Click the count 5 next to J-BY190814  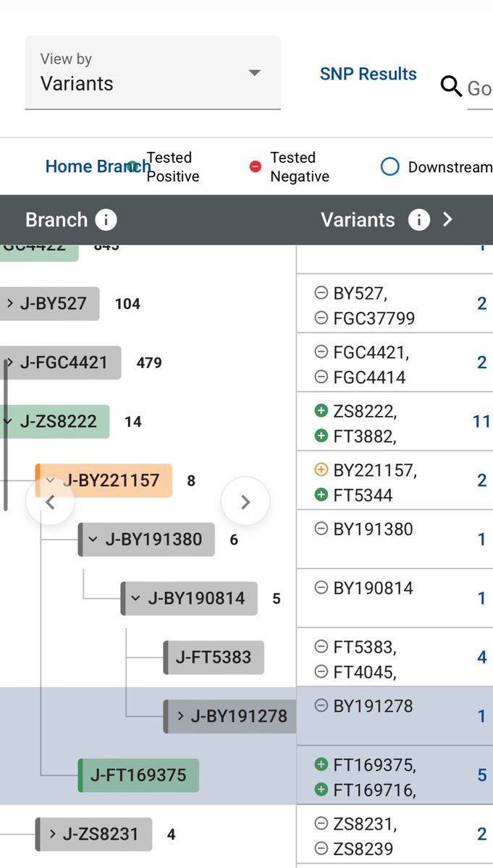click(x=277, y=599)
